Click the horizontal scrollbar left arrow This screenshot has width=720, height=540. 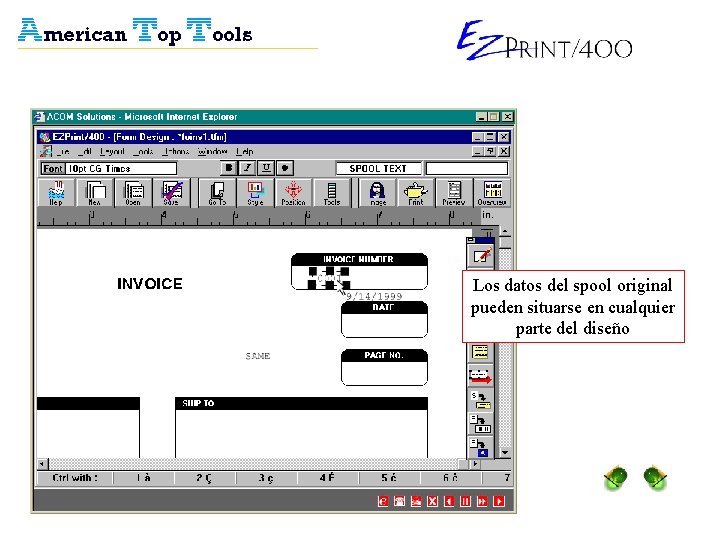point(42,464)
